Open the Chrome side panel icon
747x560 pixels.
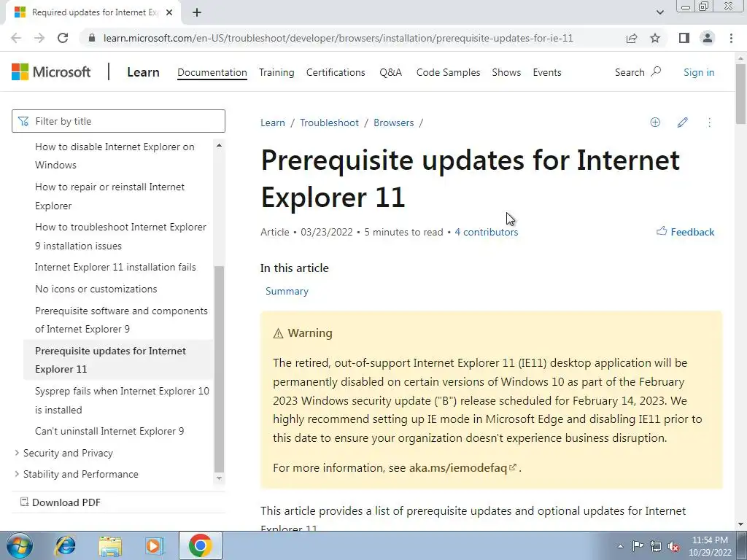pos(684,38)
